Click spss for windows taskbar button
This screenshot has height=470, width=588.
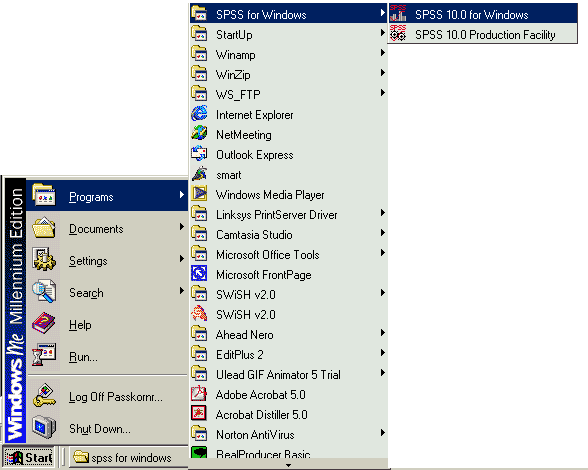(x=129, y=458)
